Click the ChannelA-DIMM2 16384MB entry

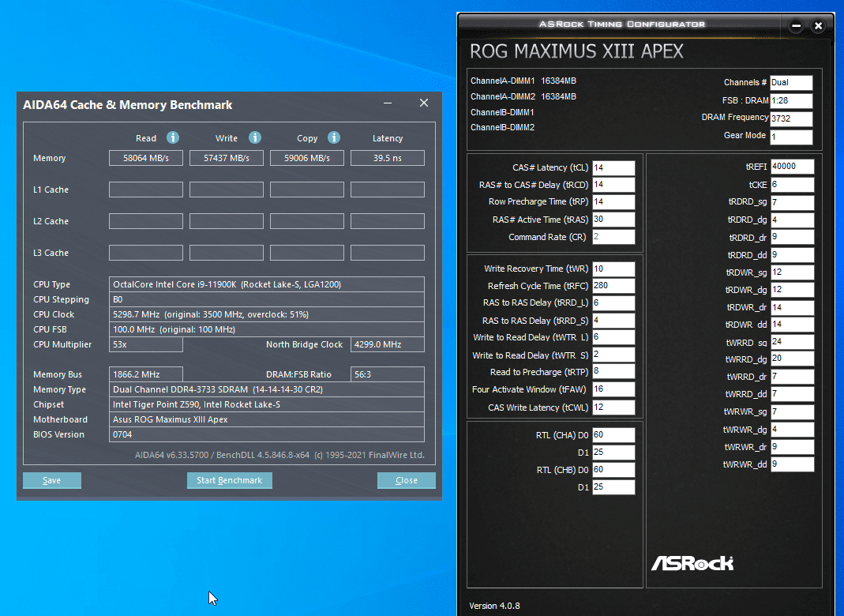tap(523, 96)
